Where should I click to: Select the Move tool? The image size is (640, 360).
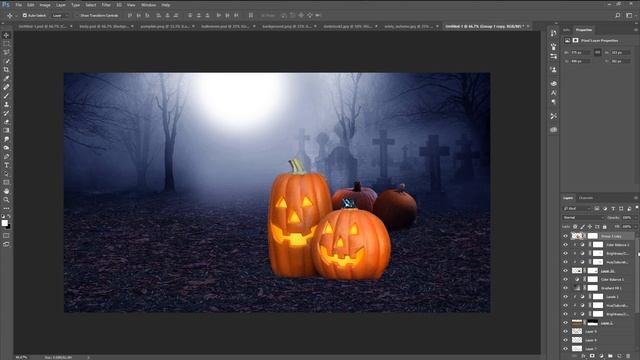pos(6,35)
